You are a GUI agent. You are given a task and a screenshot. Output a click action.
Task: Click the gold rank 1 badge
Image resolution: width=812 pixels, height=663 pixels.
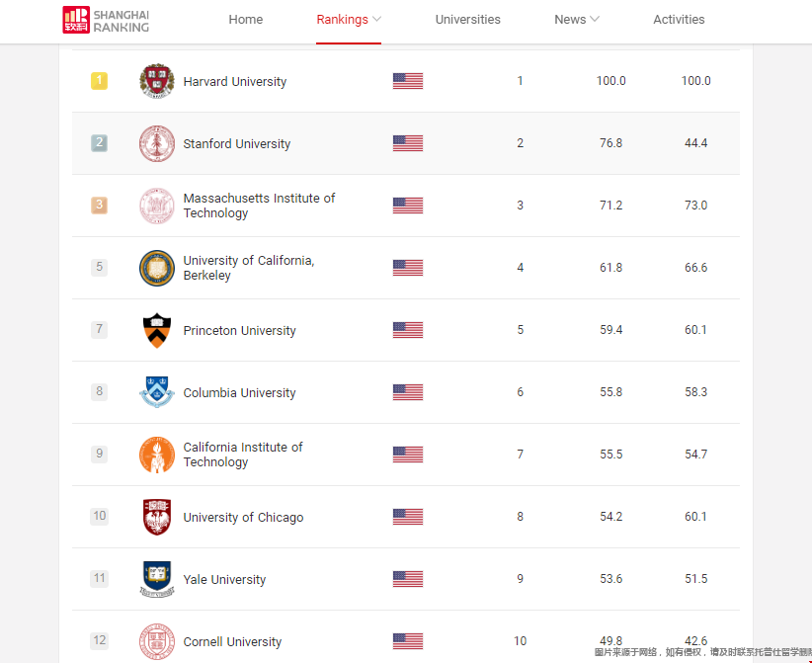[x=99, y=81]
